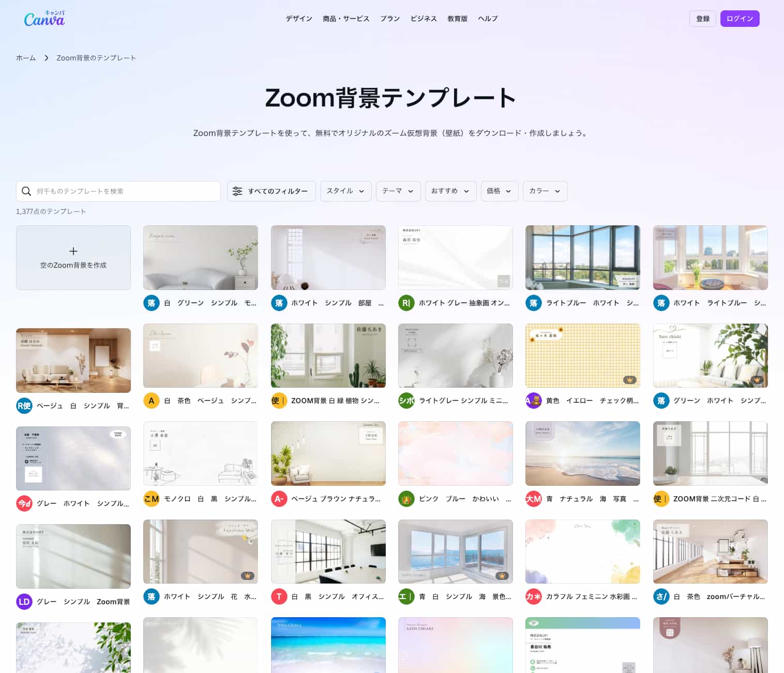The width and height of the screenshot is (784, 673).
Task: Open the 商品・サービス menu
Action: coord(346,19)
